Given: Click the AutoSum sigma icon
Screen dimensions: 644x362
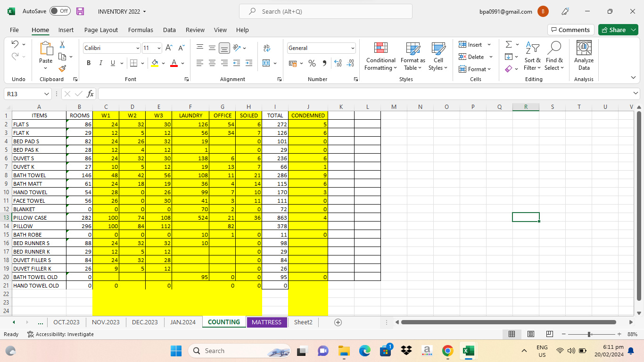Looking at the screenshot, I should (509, 44).
